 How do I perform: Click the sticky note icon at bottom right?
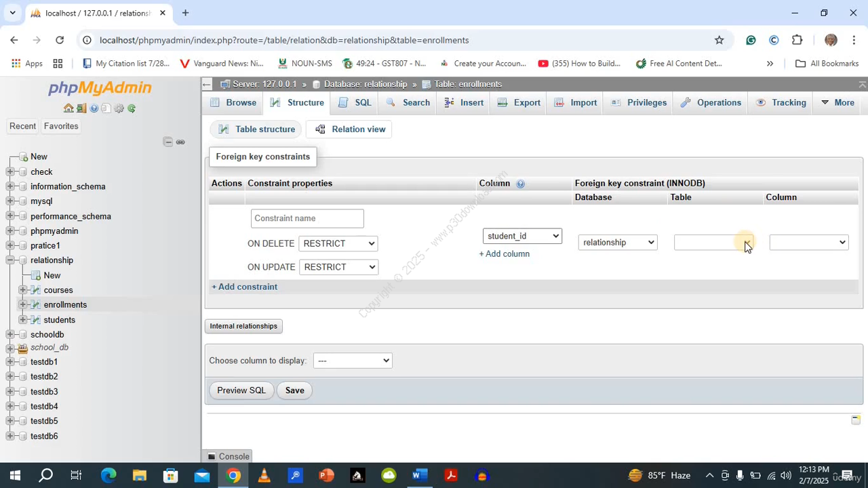tap(856, 420)
